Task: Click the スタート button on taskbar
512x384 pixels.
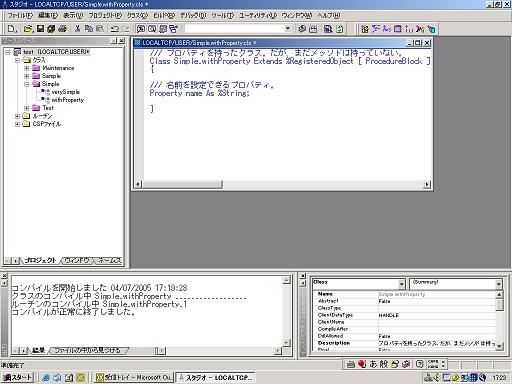Action: coord(17,377)
